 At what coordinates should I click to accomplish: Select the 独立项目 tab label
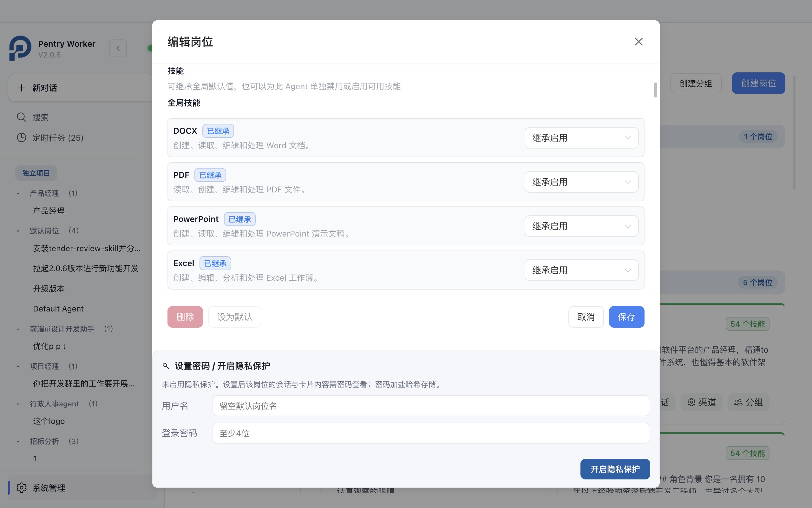pos(36,173)
